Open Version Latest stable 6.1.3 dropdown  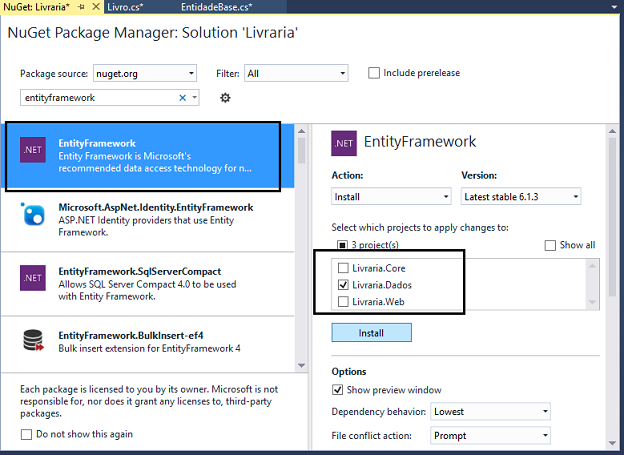pyautogui.click(x=521, y=196)
